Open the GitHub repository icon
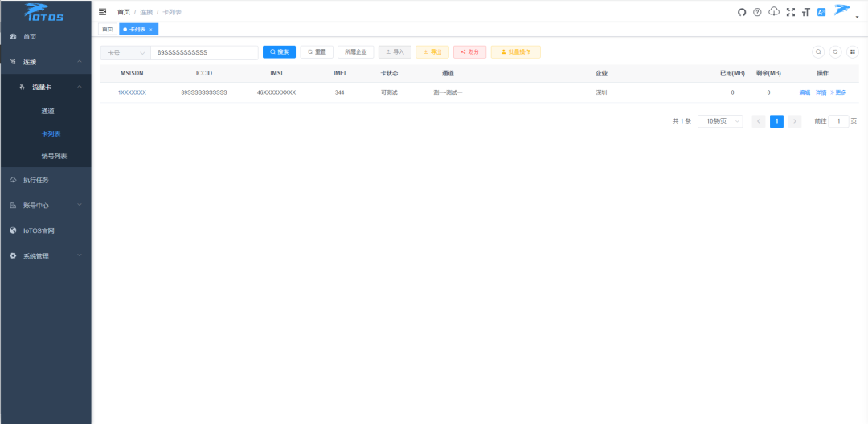The height and width of the screenshot is (424, 868). click(742, 12)
